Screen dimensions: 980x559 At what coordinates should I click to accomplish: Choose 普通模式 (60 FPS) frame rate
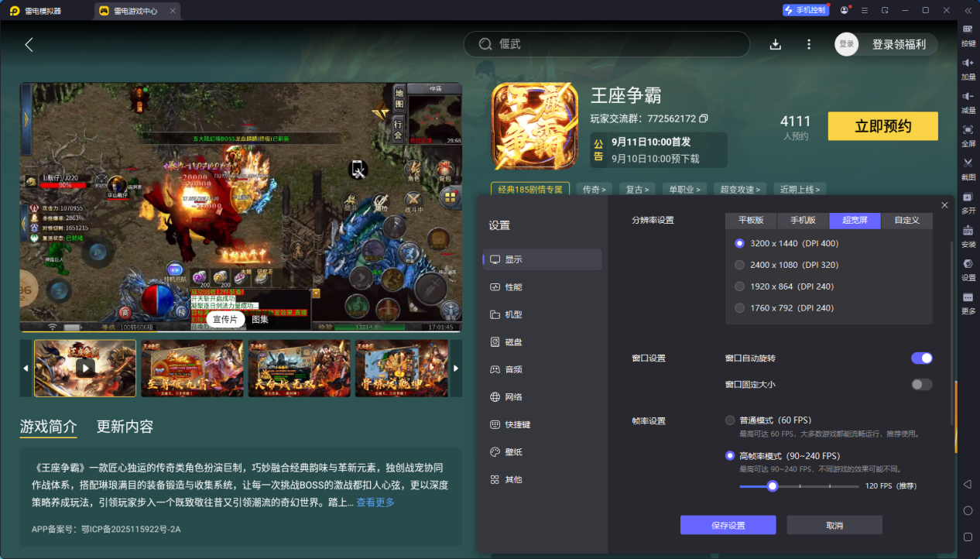coord(769,420)
